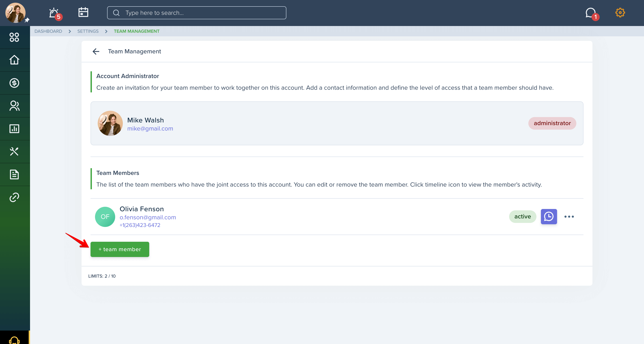This screenshot has width=644, height=344.
Task: Click the Mike Walsh name text
Action: [145, 120]
